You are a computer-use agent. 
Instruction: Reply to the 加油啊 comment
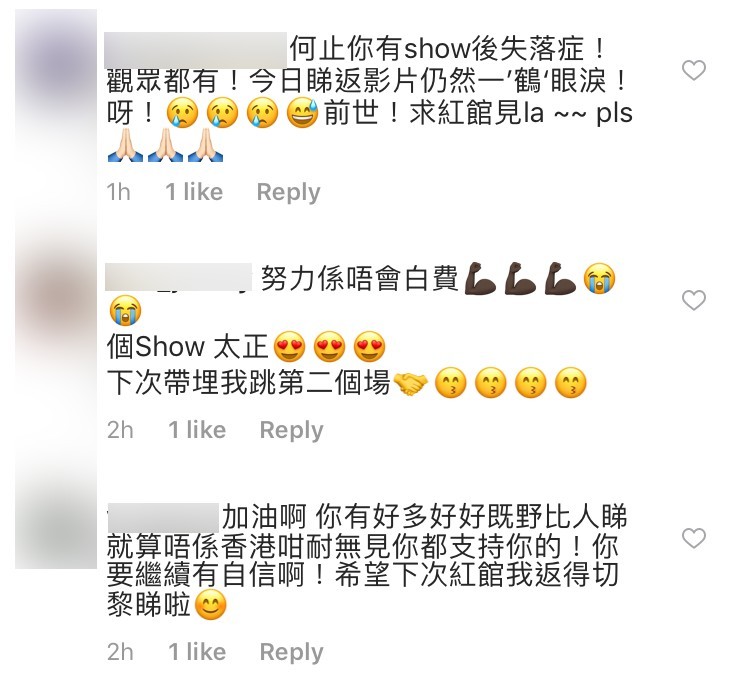pyautogui.click(x=291, y=652)
